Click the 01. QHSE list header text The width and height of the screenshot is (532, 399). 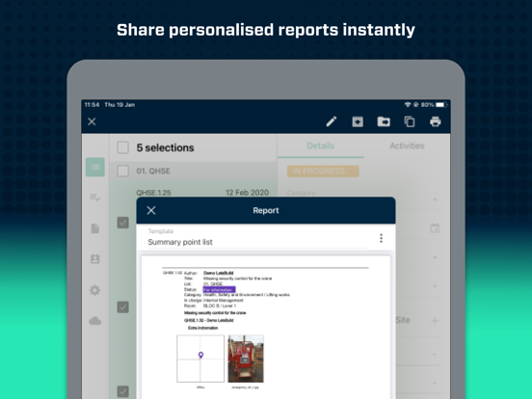153,171
